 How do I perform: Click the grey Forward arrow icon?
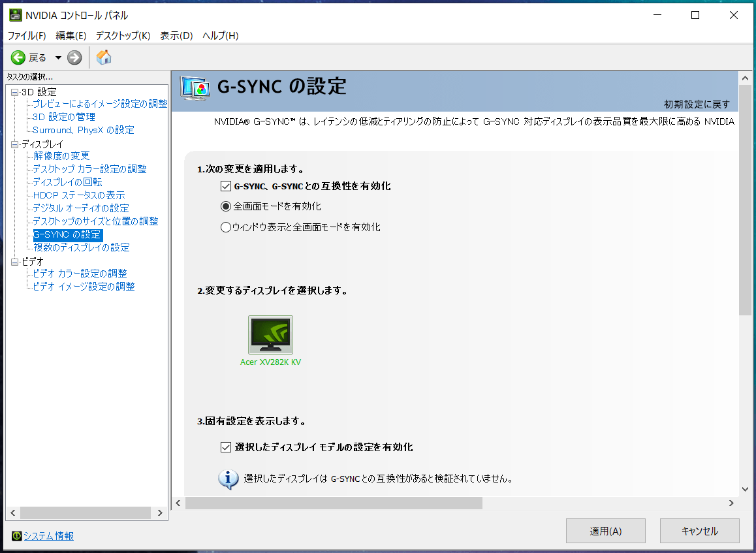74,58
